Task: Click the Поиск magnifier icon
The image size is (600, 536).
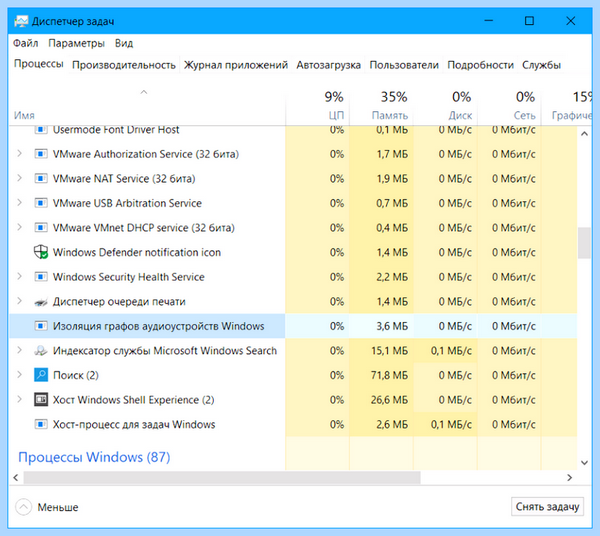Action: [x=41, y=375]
